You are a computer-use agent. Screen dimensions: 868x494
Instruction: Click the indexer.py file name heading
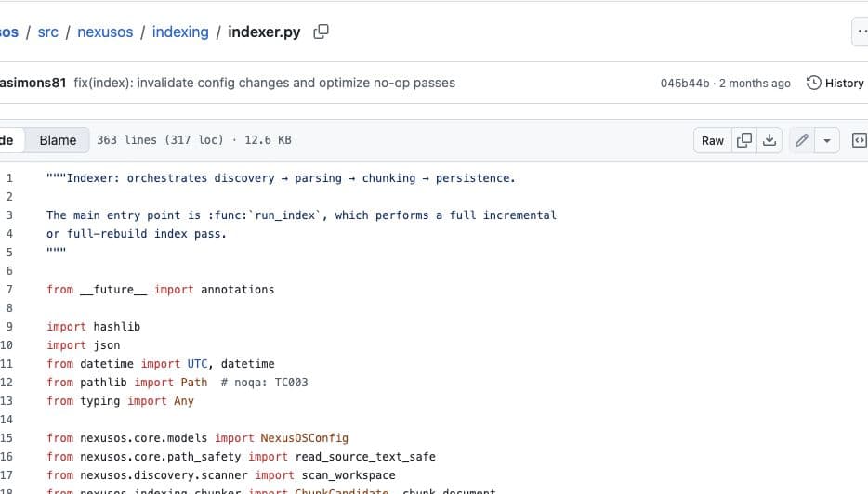264,32
